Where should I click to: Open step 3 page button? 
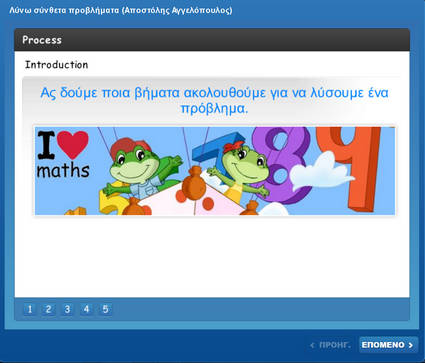tap(67, 309)
